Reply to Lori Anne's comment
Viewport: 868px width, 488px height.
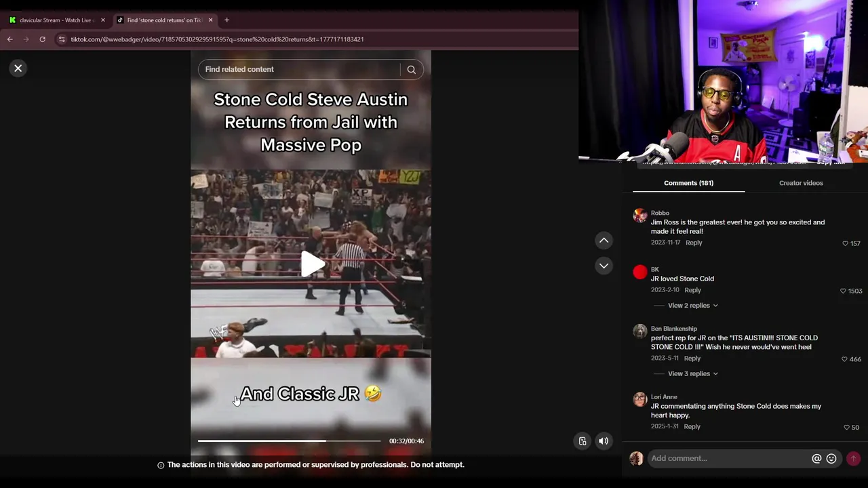692,426
